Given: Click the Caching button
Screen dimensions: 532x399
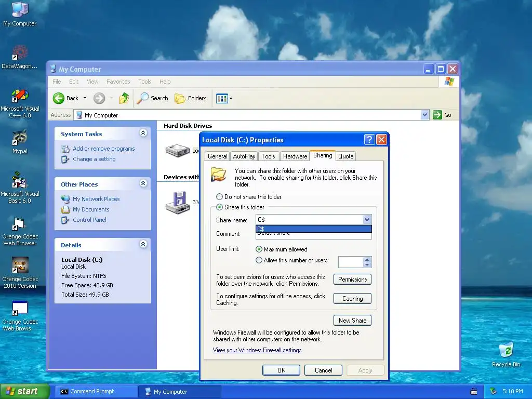Looking at the screenshot, I should coord(353,299).
